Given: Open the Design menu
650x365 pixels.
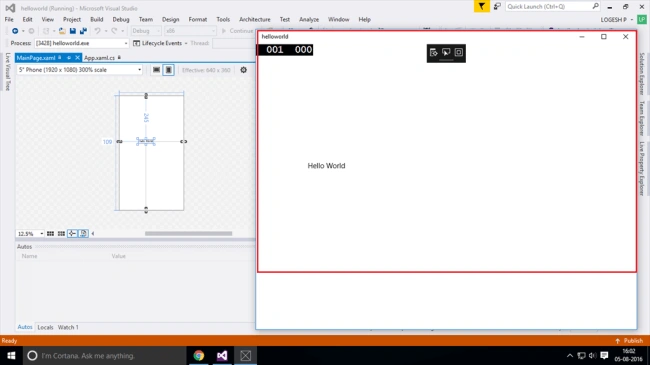Looking at the screenshot, I should (x=170, y=19).
